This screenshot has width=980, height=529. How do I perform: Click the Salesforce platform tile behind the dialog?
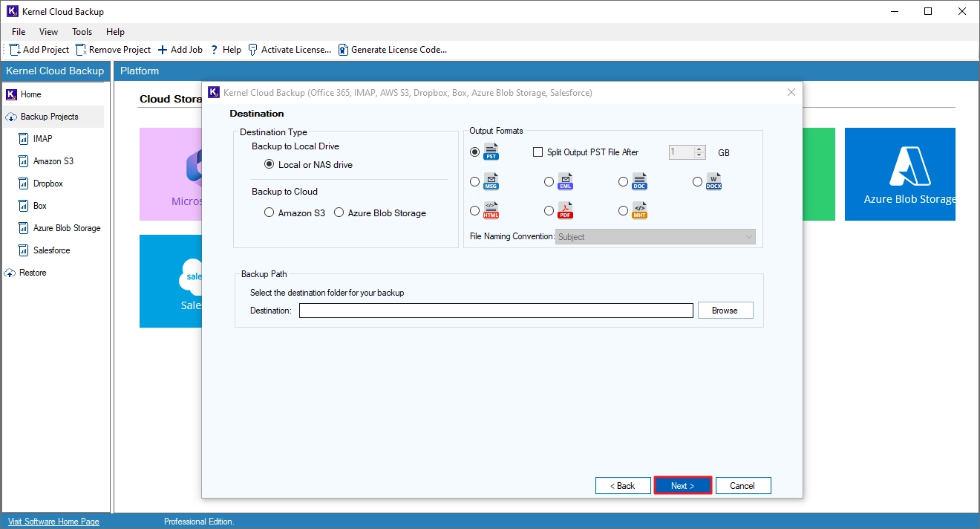(x=171, y=282)
